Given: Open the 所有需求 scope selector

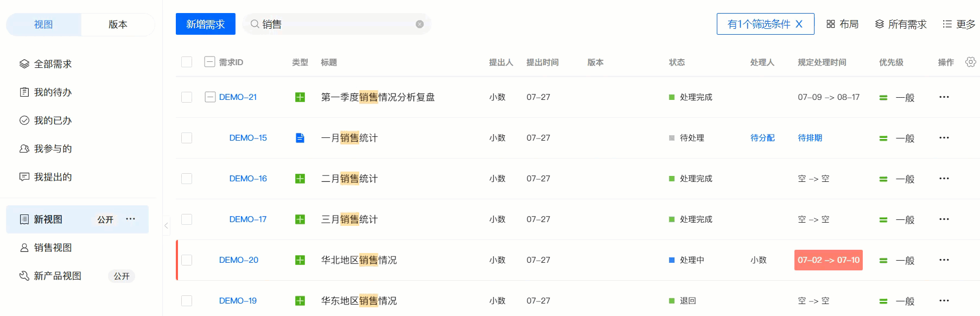Looking at the screenshot, I should point(901,24).
